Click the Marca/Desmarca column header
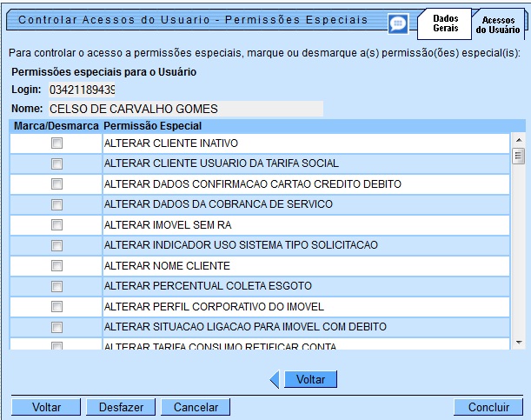 coord(56,126)
